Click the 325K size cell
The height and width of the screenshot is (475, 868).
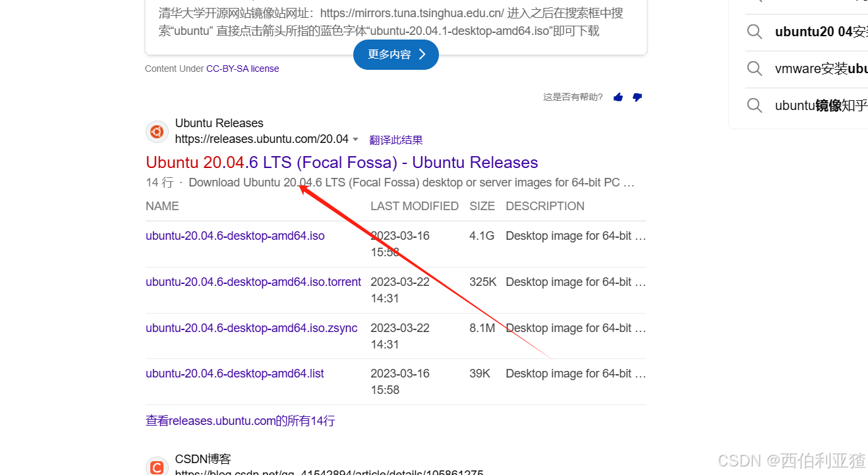coord(483,282)
